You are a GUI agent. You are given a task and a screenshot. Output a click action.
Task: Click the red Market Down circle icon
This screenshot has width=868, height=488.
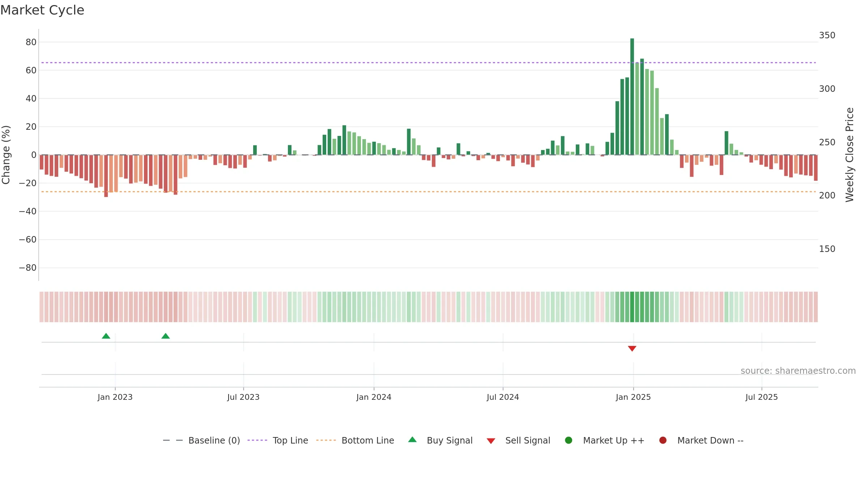coord(663,440)
